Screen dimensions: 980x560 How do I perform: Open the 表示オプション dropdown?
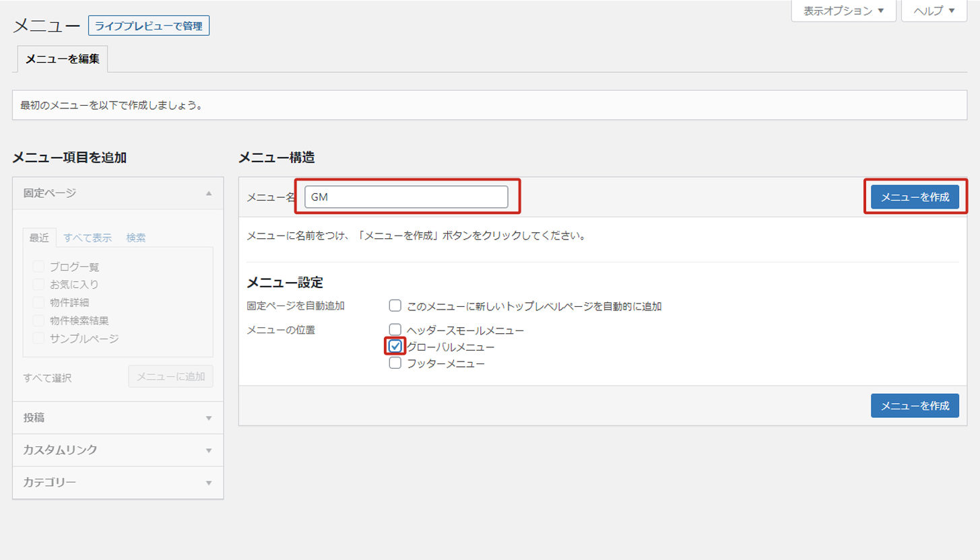point(843,11)
